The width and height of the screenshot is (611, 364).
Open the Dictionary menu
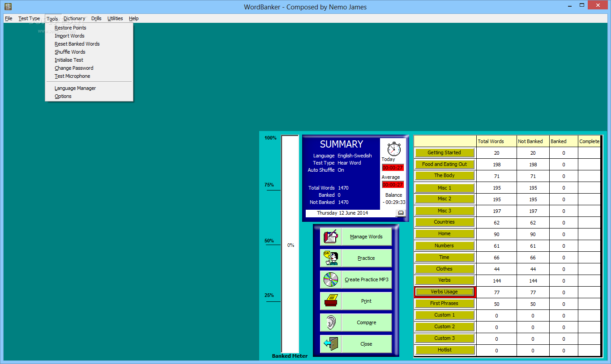(x=74, y=18)
